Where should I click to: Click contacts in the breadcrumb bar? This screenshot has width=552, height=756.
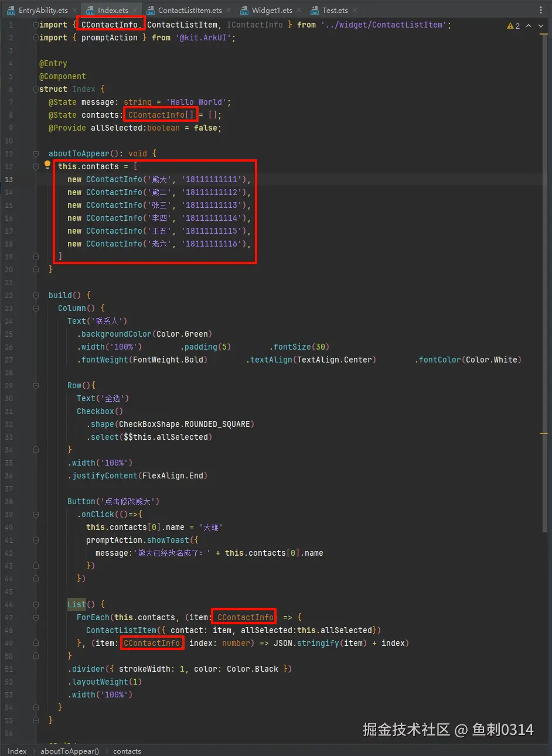pyautogui.click(x=127, y=751)
